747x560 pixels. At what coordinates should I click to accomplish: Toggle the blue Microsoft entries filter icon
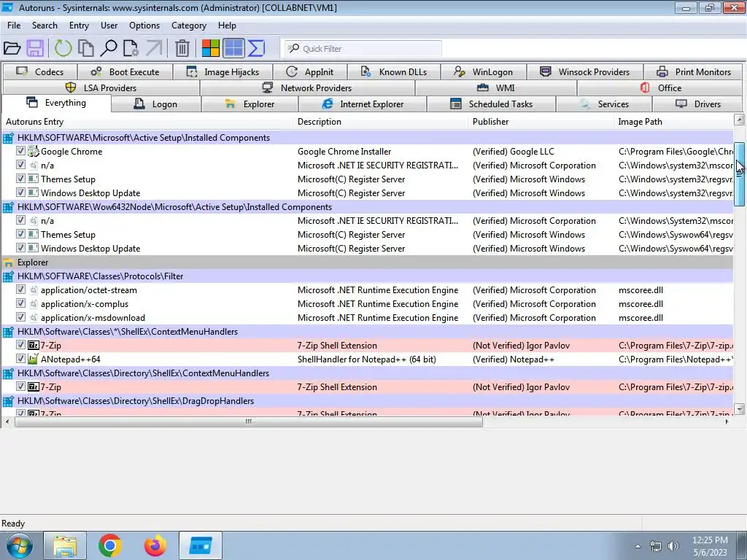click(234, 48)
